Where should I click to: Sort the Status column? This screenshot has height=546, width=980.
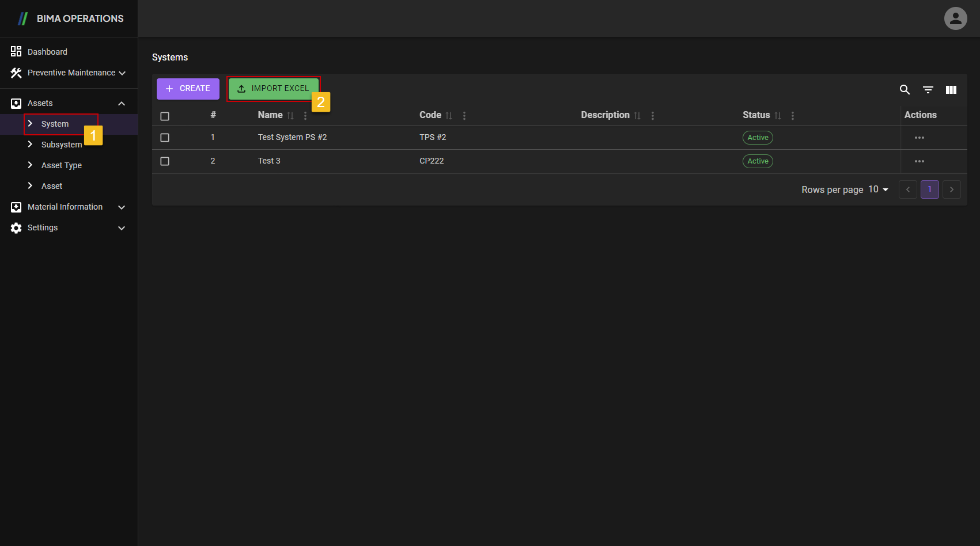778,116
